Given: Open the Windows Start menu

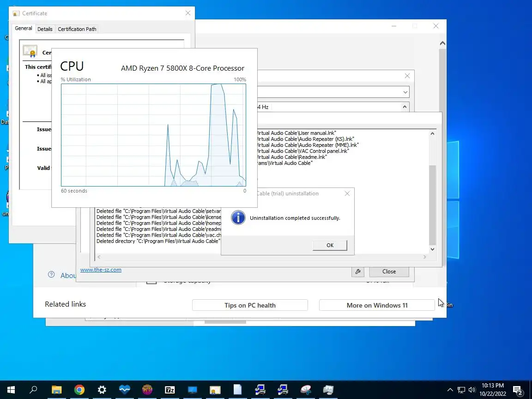Looking at the screenshot, I should click(11, 389).
